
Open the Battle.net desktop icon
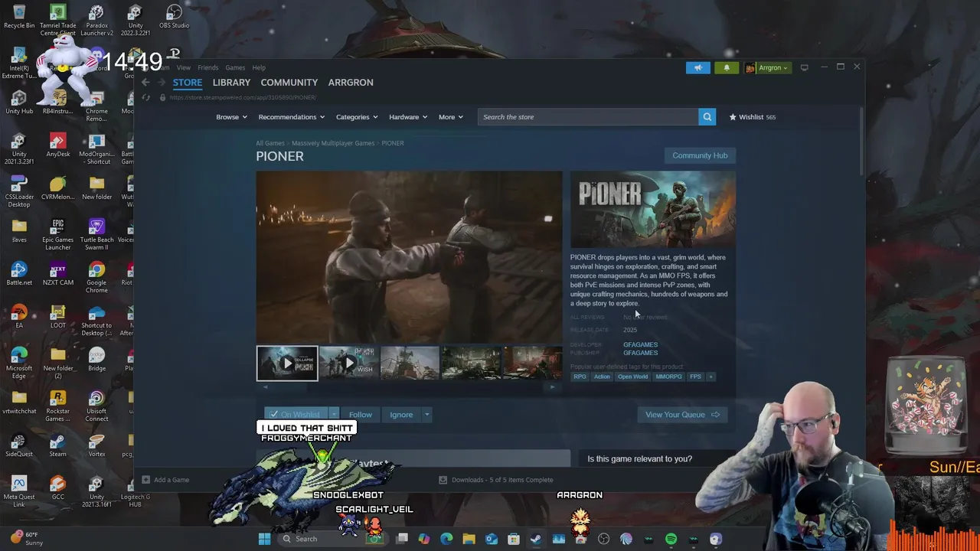coord(19,274)
